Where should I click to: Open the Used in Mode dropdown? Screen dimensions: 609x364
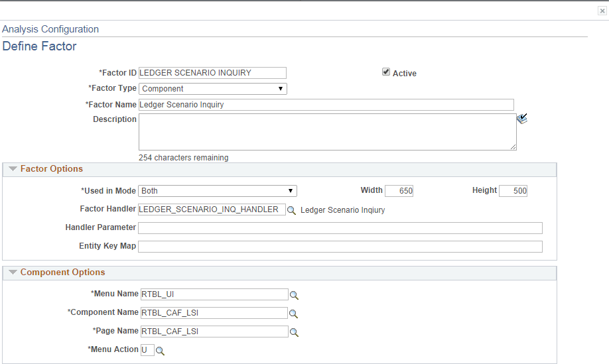coord(218,191)
